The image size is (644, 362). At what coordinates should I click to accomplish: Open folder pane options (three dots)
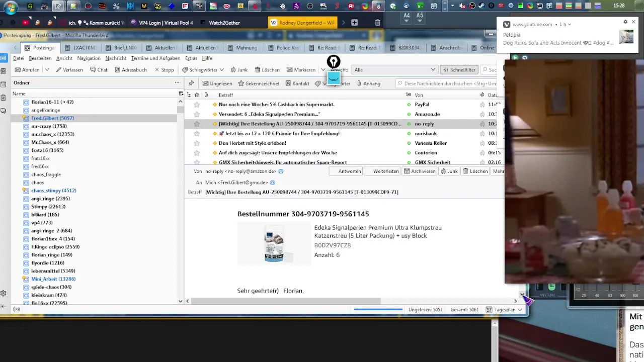177,82
